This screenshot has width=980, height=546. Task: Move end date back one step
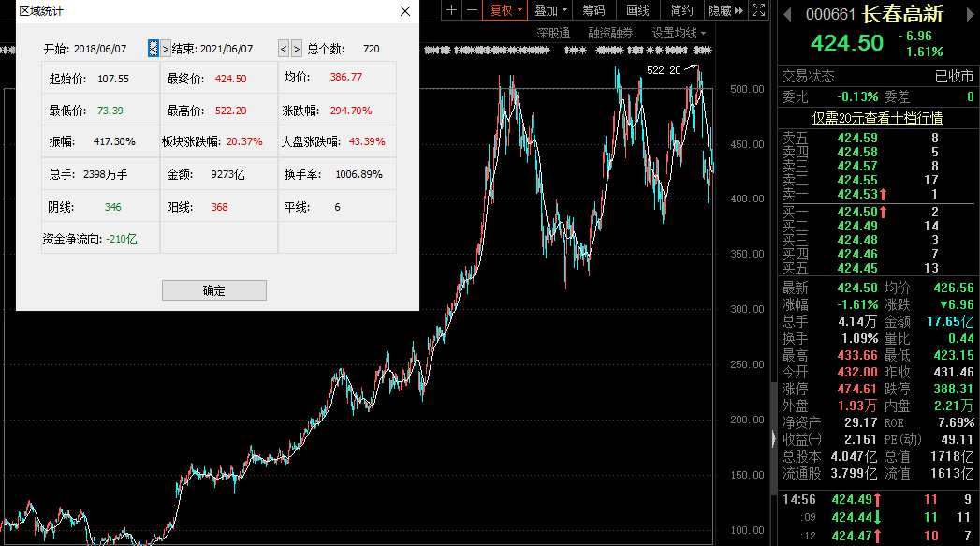284,49
